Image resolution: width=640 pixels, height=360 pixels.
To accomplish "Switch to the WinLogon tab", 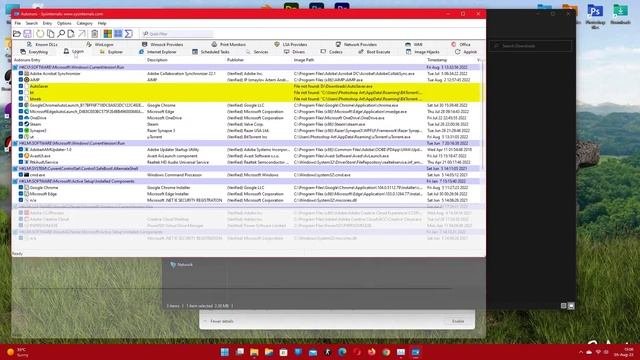I will (x=100, y=44).
